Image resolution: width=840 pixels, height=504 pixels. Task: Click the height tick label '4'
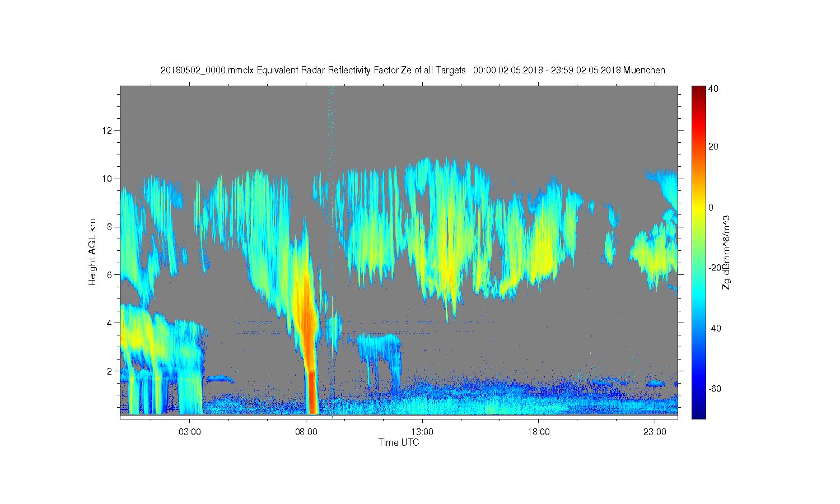pos(110,323)
